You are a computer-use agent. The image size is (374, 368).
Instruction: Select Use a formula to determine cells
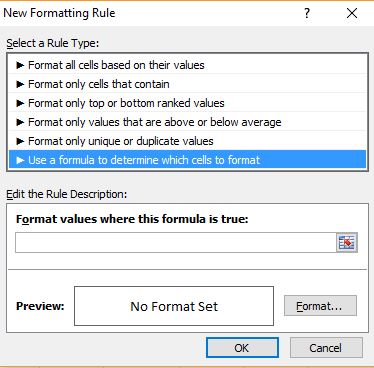[x=187, y=160]
